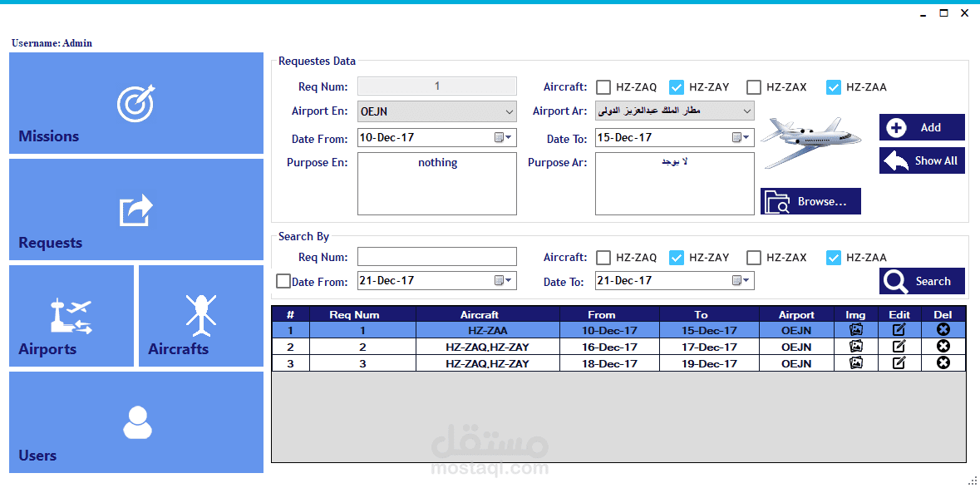Open the Missions tile
Viewport: 980px width, 488px height.
point(136,103)
